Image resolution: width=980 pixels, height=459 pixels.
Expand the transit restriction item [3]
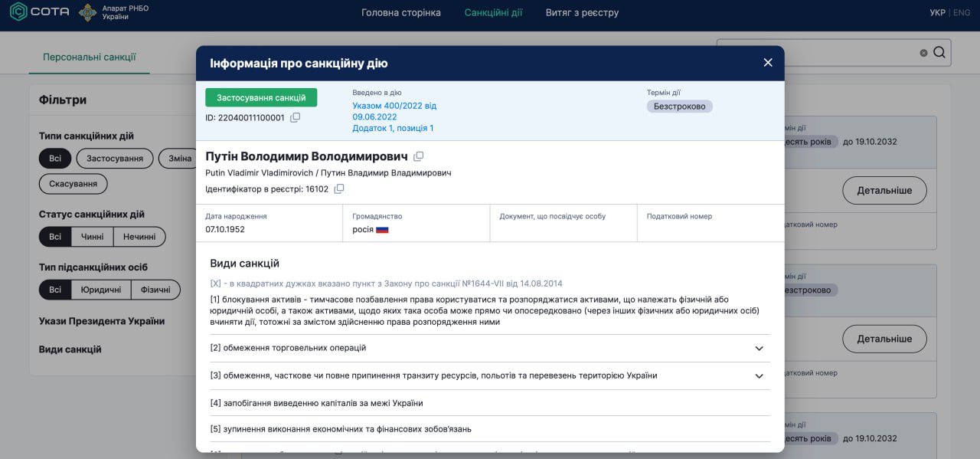click(x=759, y=376)
